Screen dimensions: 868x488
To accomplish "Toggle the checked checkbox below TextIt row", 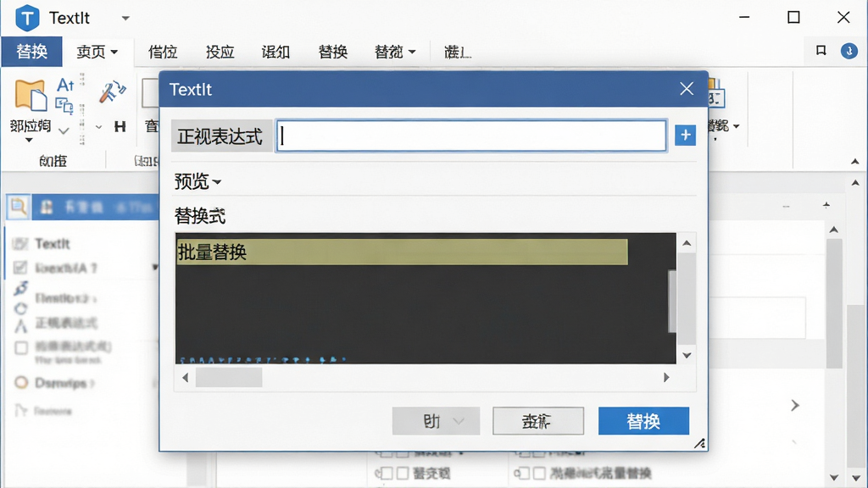I will click(20, 268).
